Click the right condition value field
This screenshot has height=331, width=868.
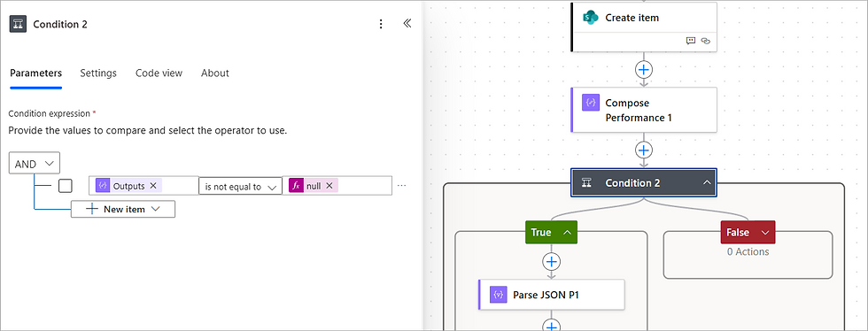pos(337,186)
